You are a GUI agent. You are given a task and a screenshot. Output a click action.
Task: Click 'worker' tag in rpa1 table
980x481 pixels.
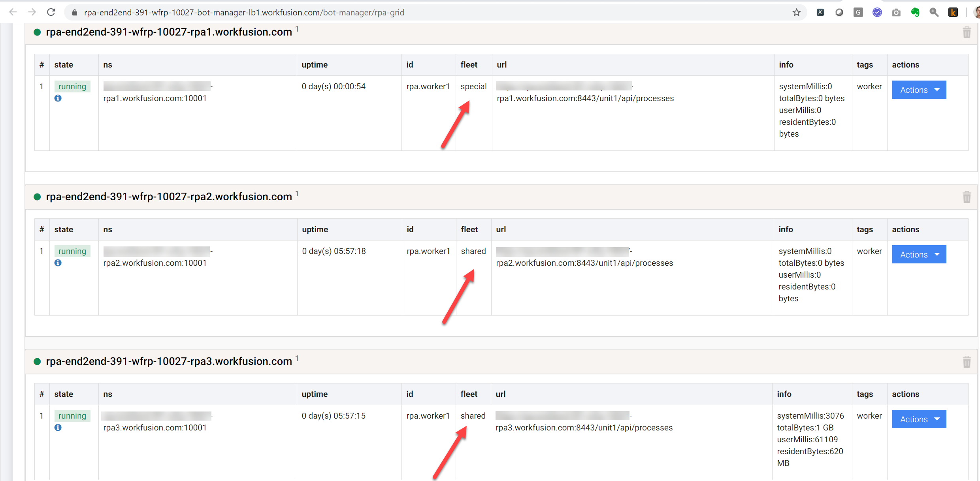(869, 86)
